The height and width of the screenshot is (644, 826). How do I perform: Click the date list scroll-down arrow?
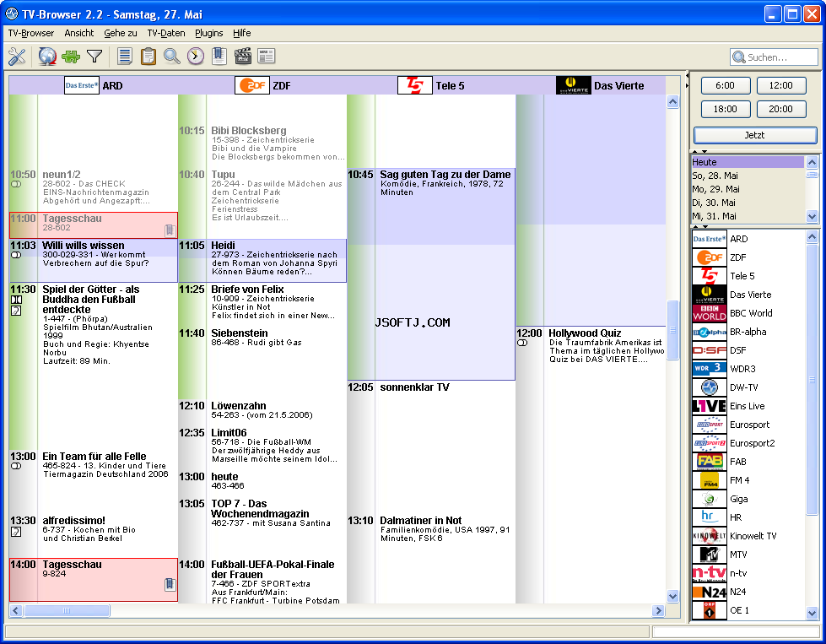click(812, 216)
